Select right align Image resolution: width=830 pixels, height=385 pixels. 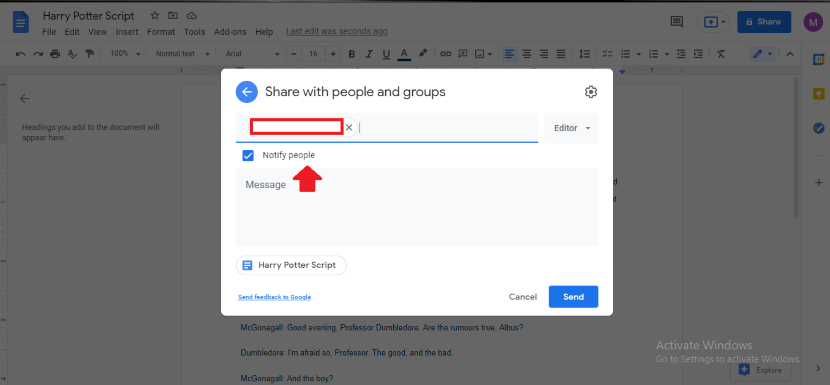coord(544,54)
